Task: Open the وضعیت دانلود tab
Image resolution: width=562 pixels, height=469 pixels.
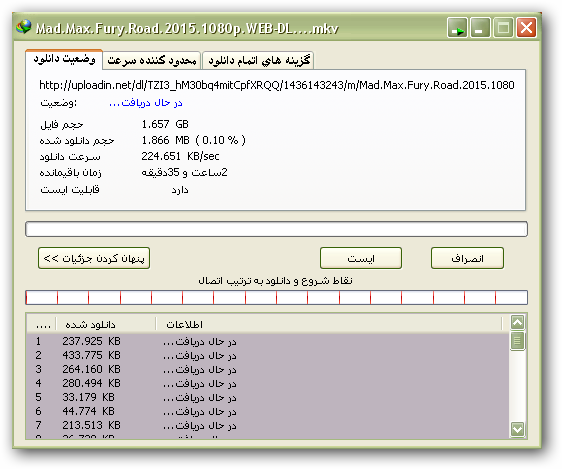Action: (64, 59)
